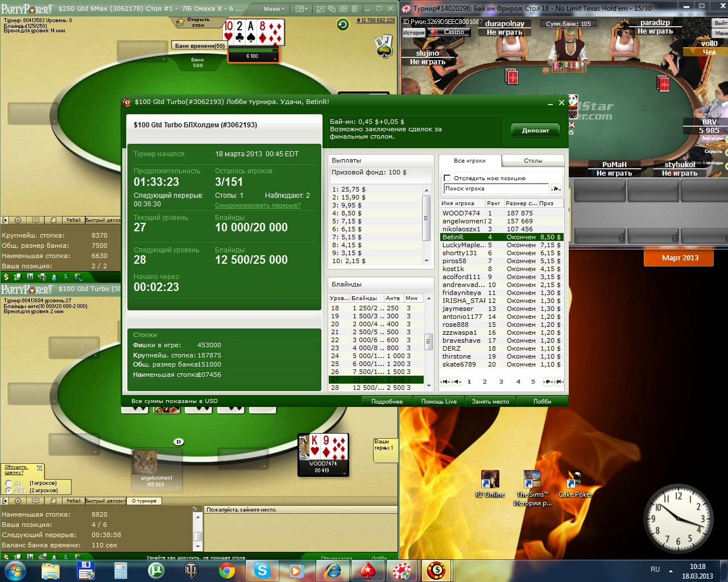Click the tile tables grid icon in title bar
The image size is (728, 582).
(344, 9)
